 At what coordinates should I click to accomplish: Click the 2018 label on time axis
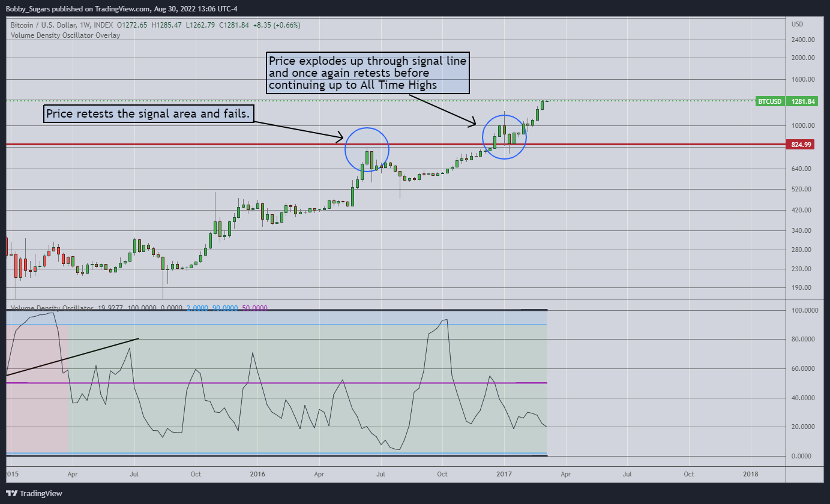tap(750, 474)
